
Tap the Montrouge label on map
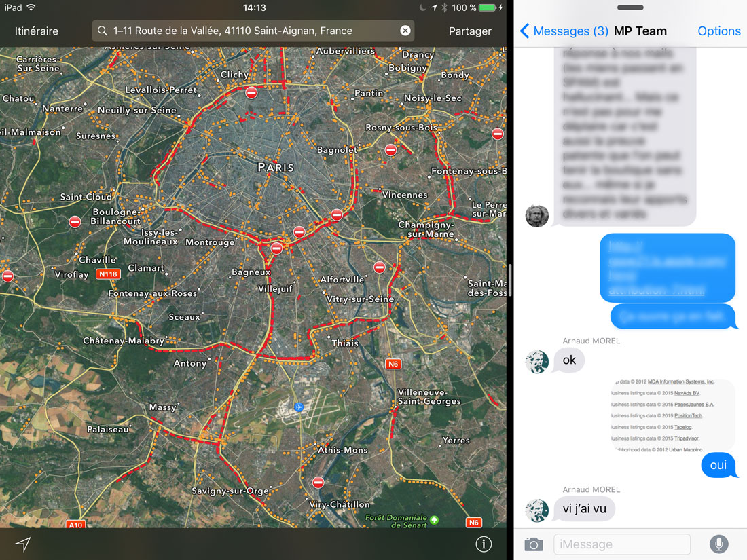click(210, 242)
